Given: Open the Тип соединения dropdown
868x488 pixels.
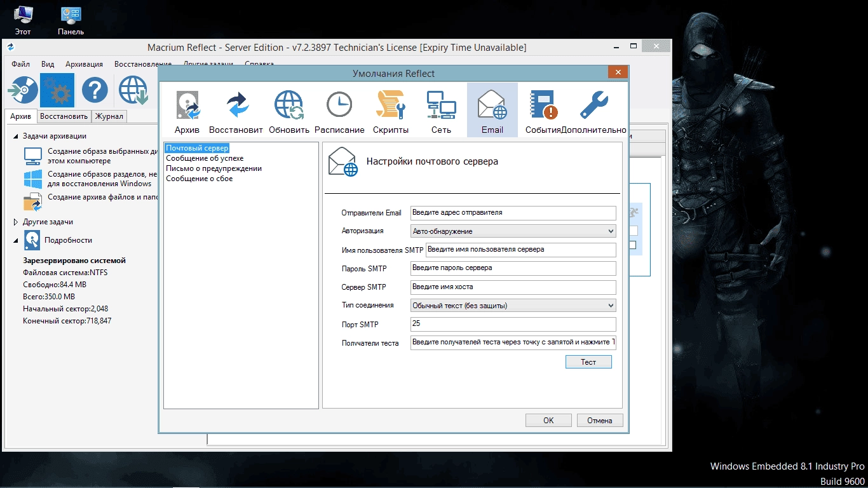Looking at the screenshot, I should 513,306.
